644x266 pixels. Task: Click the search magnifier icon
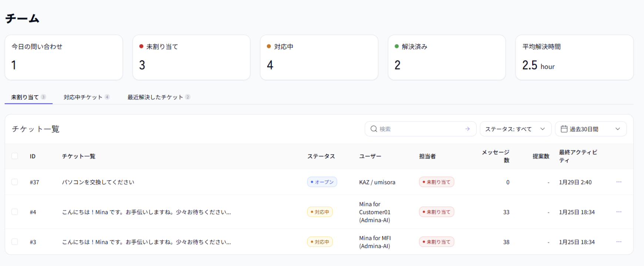[374, 129]
